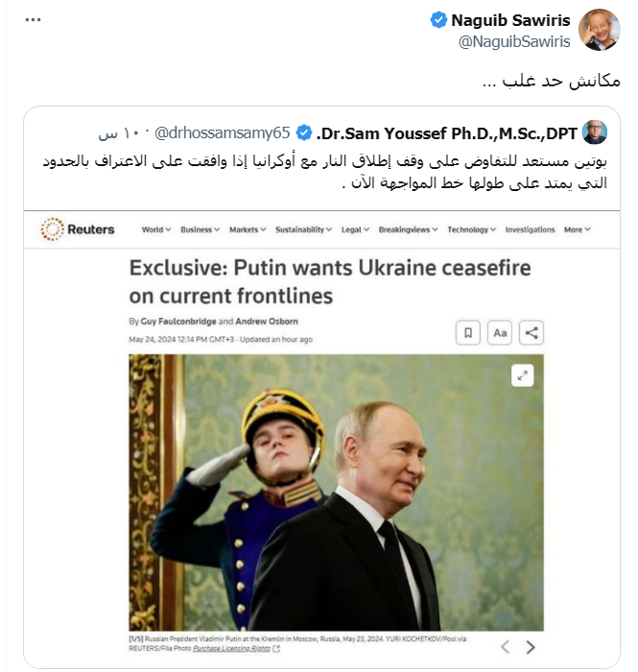Image resolution: width=638 pixels, height=672 pixels.
Task: Bookmark the Reuters article
Action: point(467,333)
